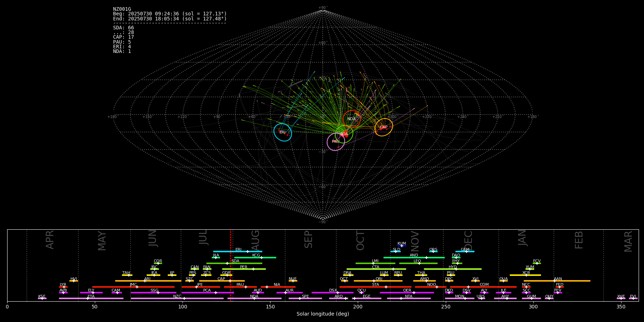Viewport: 644px width, 322px height.
Task: Select the LYR shower bar in timeline
Action: (x=63, y=287)
